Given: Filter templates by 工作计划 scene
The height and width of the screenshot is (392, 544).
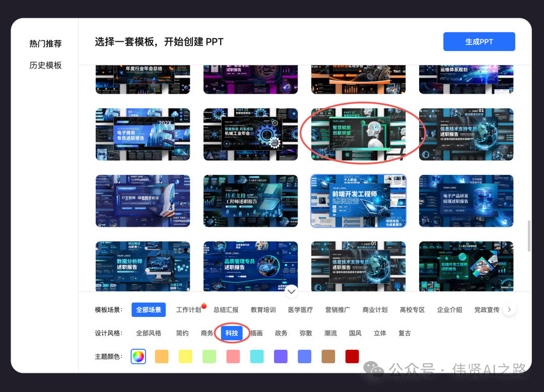Looking at the screenshot, I should click(x=188, y=310).
